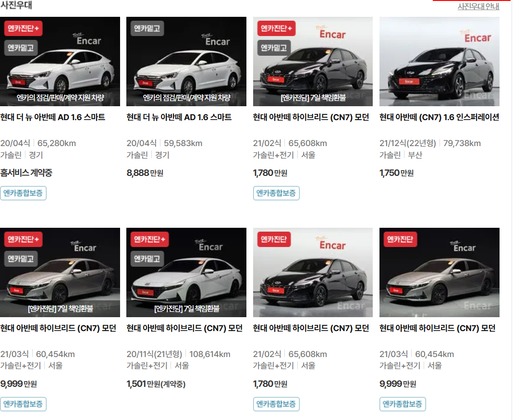Click the 사진우대 section heading
Viewport: 513px width, 420px height.
(16, 5)
